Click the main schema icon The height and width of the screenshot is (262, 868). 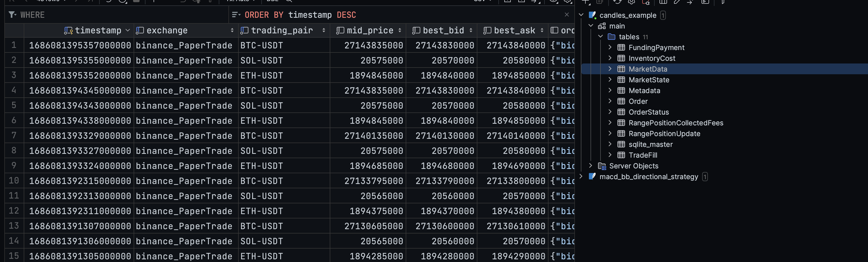[x=602, y=26]
